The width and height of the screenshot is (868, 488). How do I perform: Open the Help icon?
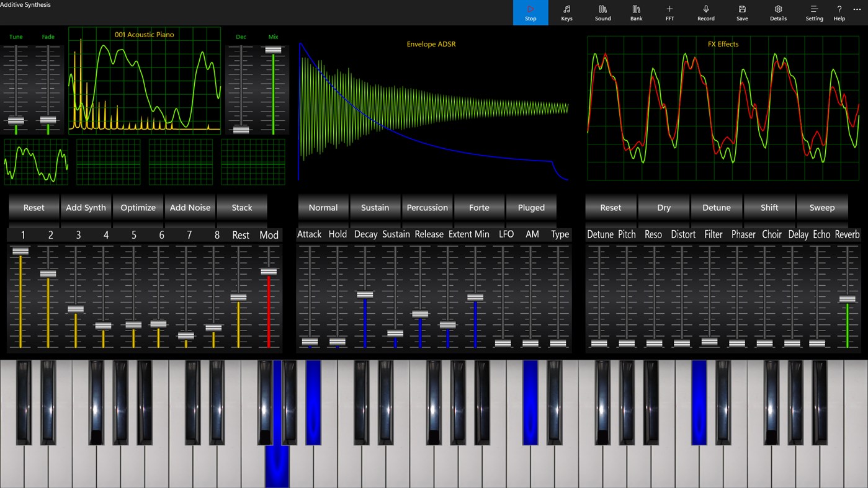[839, 12]
